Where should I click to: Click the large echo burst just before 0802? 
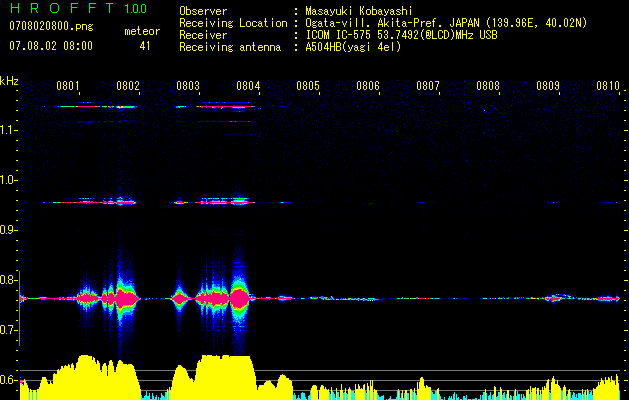(x=127, y=298)
